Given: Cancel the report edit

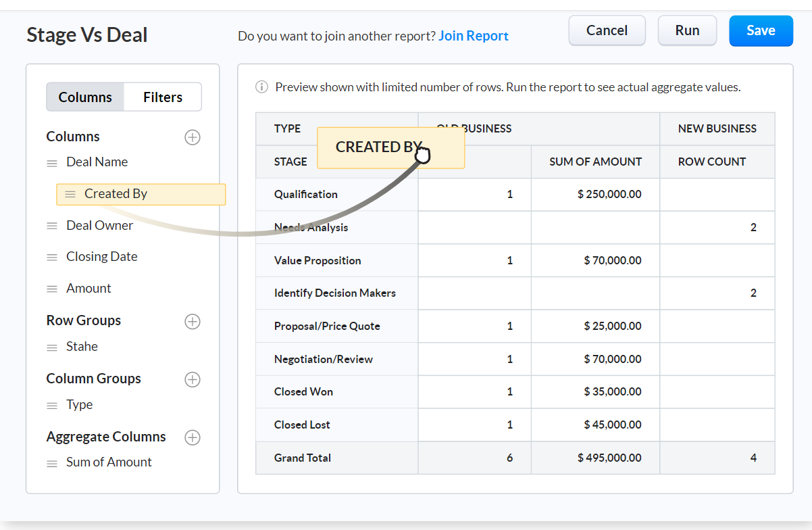Looking at the screenshot, I should click(607, 30).
